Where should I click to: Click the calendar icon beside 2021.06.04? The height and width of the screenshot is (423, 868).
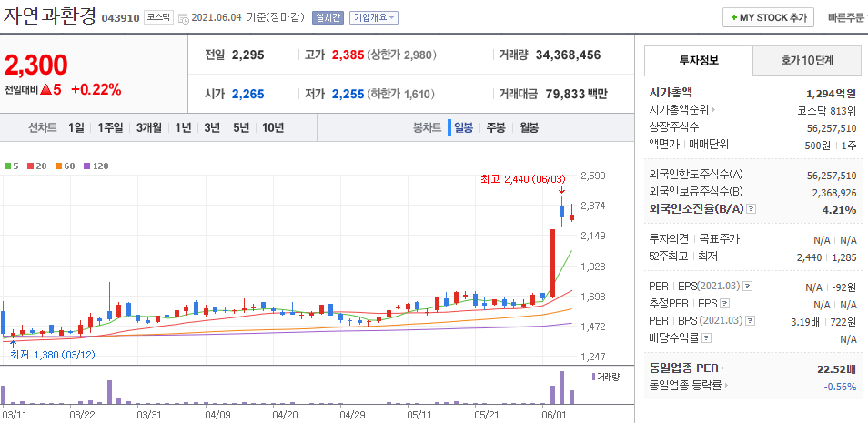[x=185, y=18]
